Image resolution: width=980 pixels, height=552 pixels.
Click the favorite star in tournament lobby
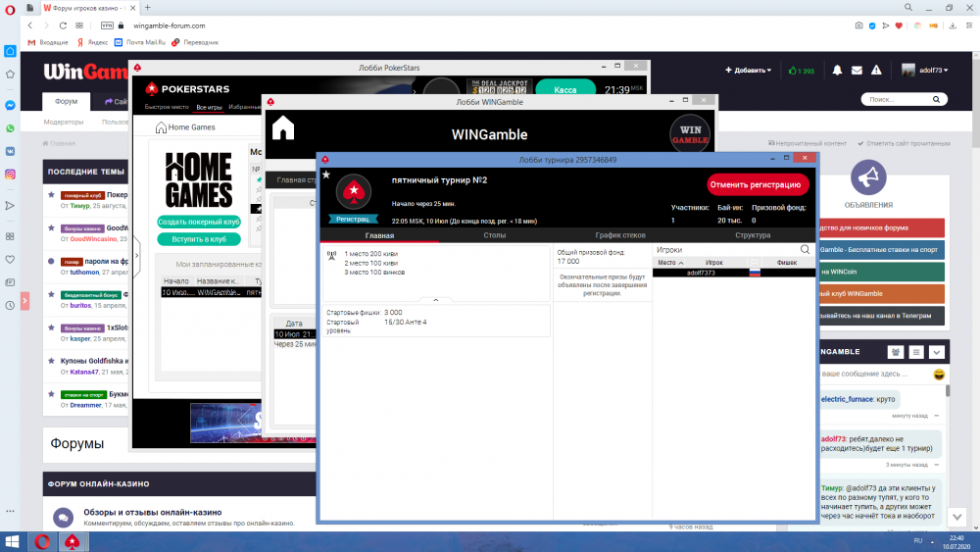[x=326, y=175]
